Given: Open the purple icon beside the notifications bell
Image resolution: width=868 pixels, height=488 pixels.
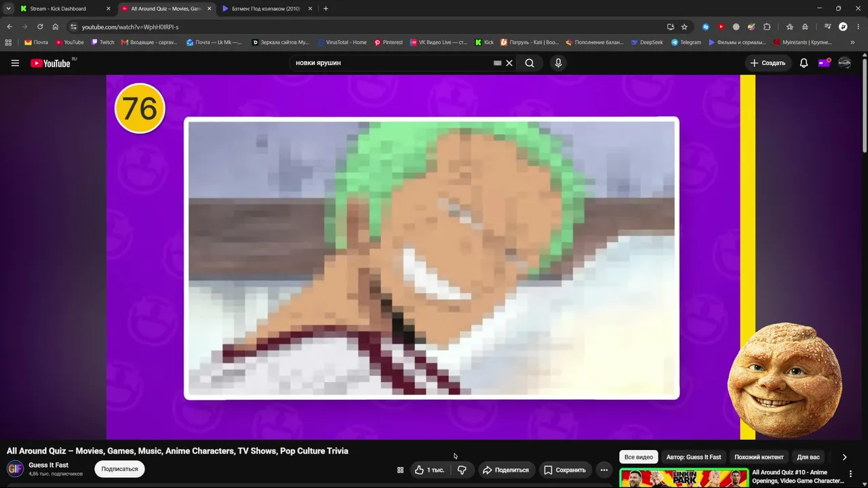Looking at the screenshot, I should click(x=824, y=63).
